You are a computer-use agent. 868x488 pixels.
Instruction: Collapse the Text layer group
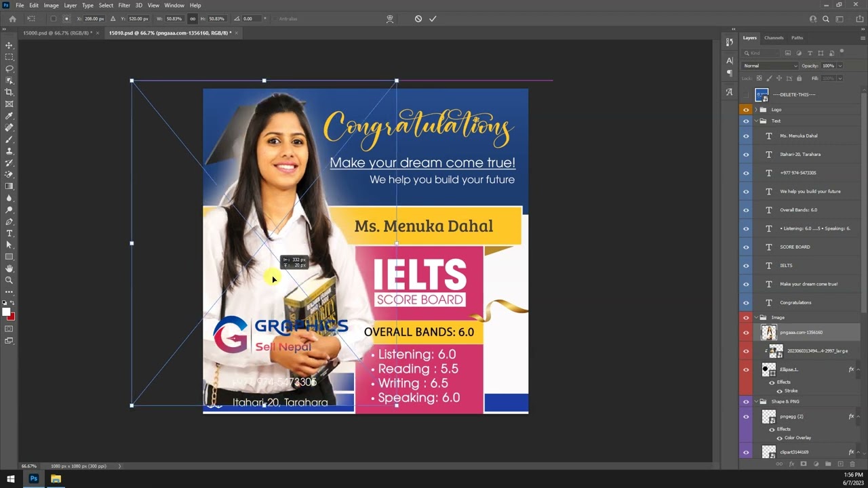(x=756, y=121)
